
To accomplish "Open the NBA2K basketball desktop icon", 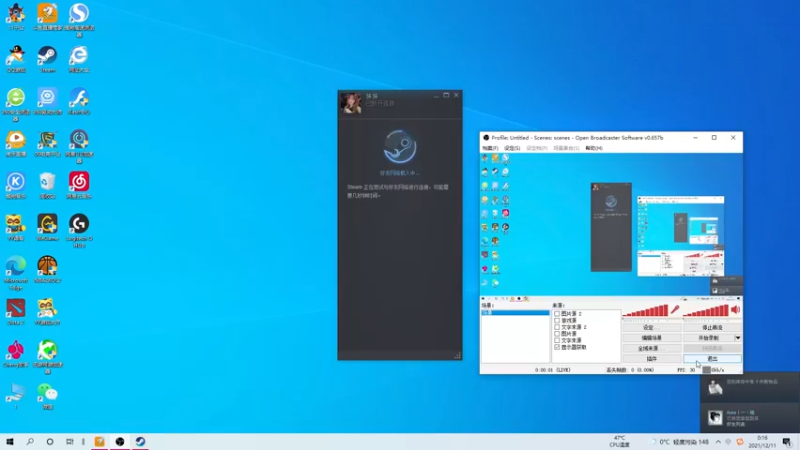I will click(47, 268).
